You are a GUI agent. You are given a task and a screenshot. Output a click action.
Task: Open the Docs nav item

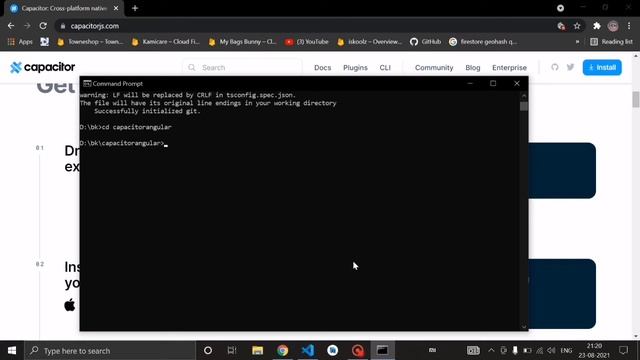322,68
